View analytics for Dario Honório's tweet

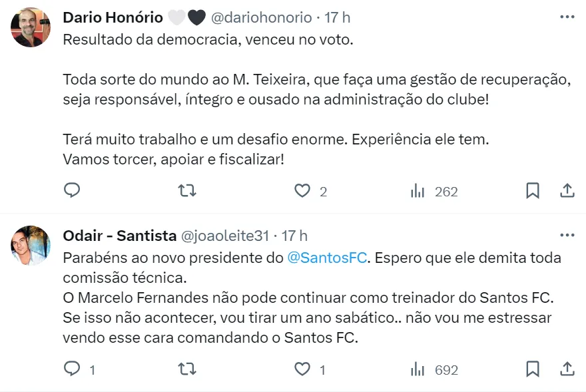418,191
